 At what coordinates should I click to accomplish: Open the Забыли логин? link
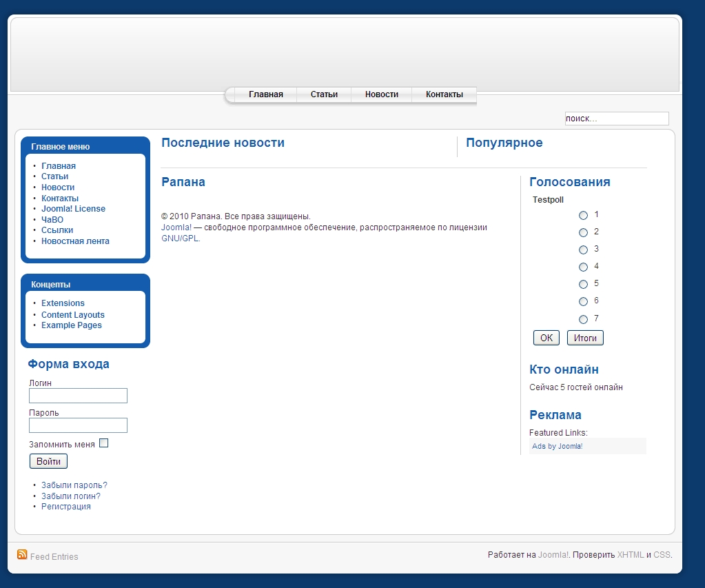(x=70, y=496)
